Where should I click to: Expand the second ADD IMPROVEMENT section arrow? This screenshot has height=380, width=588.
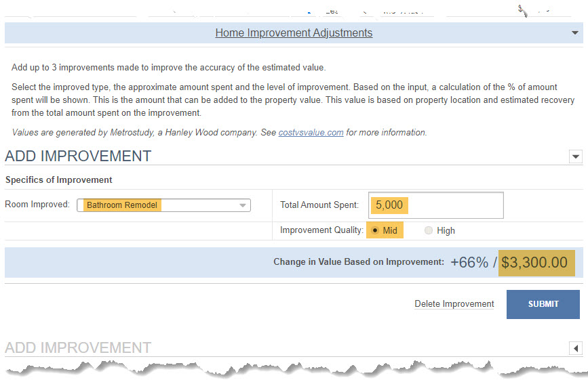click(576, 349)
